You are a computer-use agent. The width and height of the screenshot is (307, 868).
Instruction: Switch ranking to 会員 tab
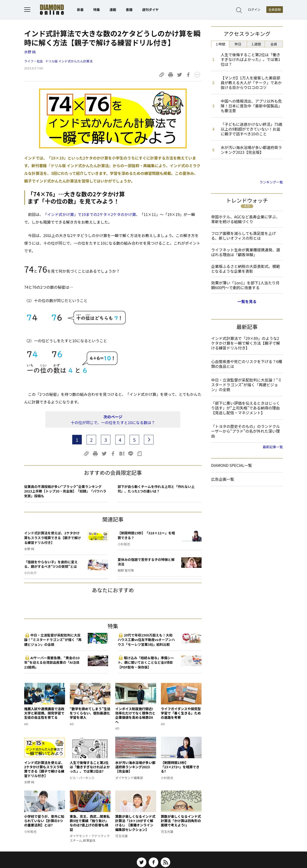pos(274,44)
